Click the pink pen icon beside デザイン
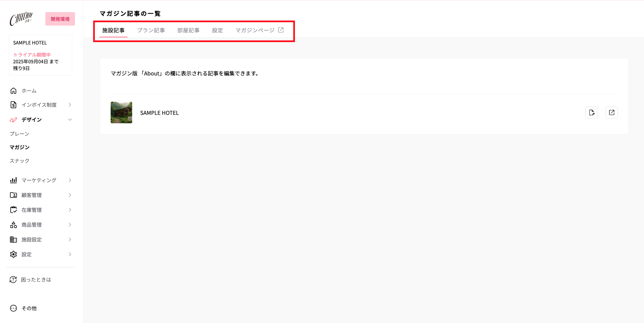The image size is (644, 323). pyautogui.click(x=13, y=120)
